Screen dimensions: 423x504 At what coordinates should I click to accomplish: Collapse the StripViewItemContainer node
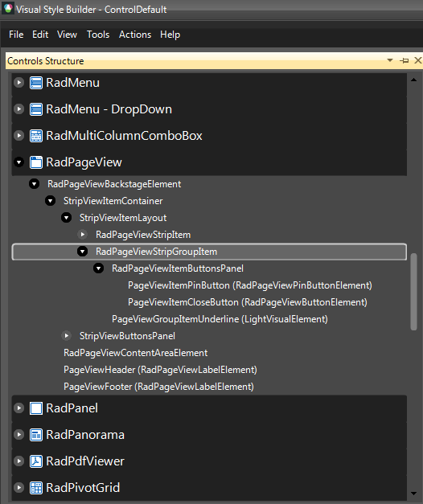coord(50,201)
